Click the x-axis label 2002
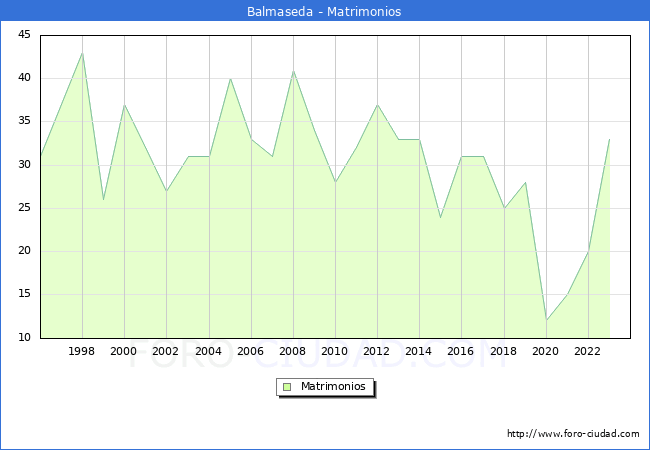This screenshot has width=650, height=450. coord(165,351)
